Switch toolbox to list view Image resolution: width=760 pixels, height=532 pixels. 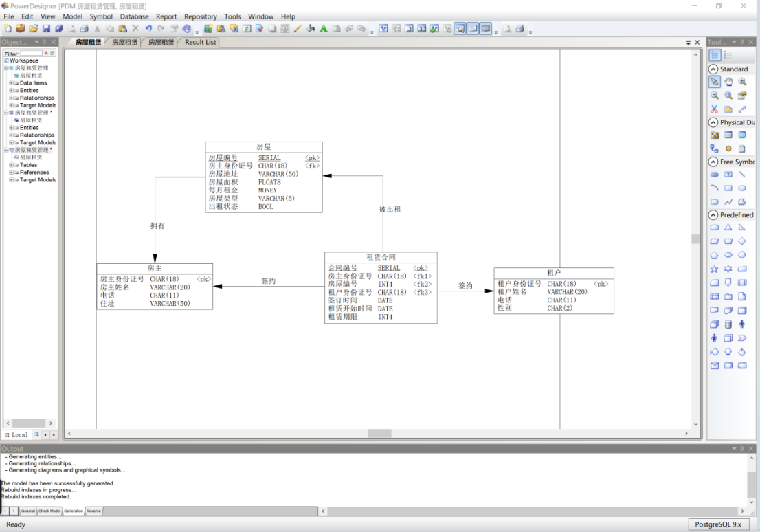(728, 55)
